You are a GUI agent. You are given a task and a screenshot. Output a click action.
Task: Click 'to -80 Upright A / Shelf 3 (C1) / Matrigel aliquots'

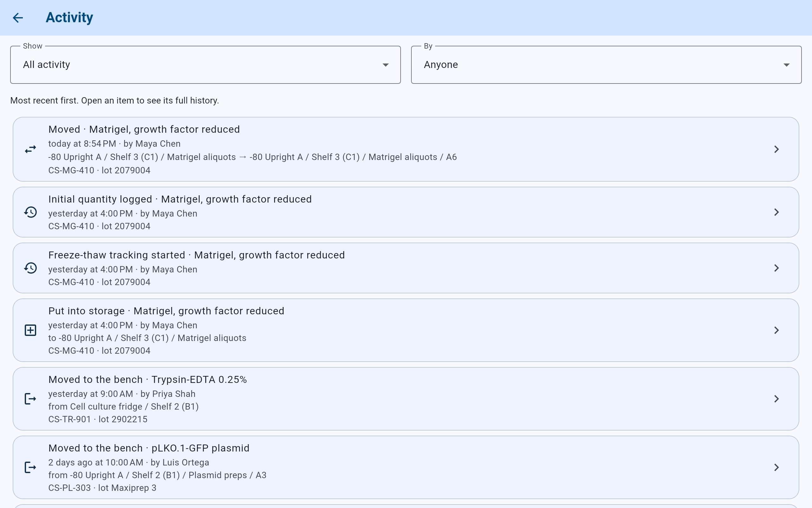[147, 338]
